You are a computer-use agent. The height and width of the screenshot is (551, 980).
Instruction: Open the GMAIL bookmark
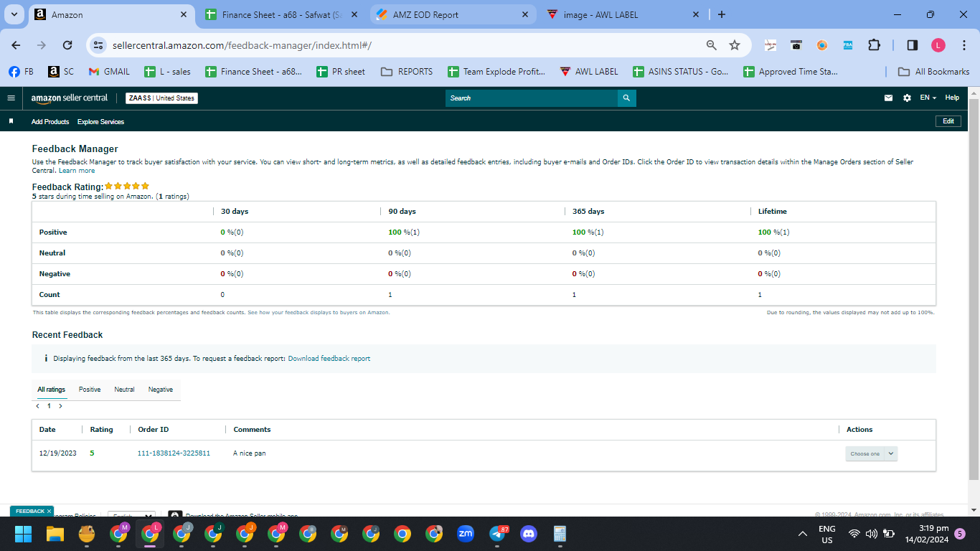coord(109,72)
